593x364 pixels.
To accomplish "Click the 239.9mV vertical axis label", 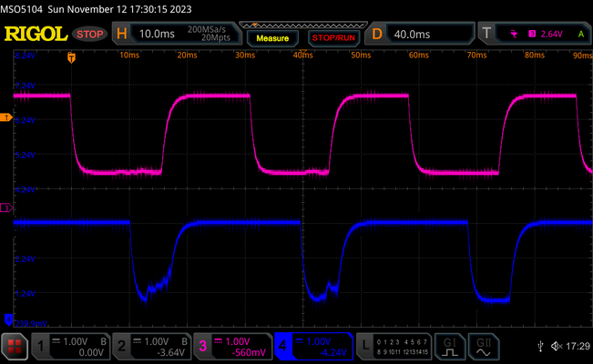I will pos(31,324).
